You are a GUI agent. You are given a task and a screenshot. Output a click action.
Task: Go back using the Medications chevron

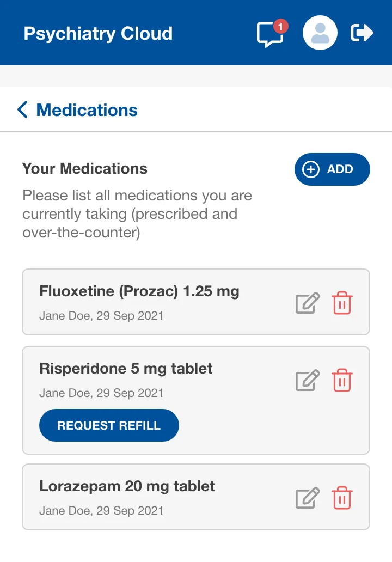(x=22, y=110)
